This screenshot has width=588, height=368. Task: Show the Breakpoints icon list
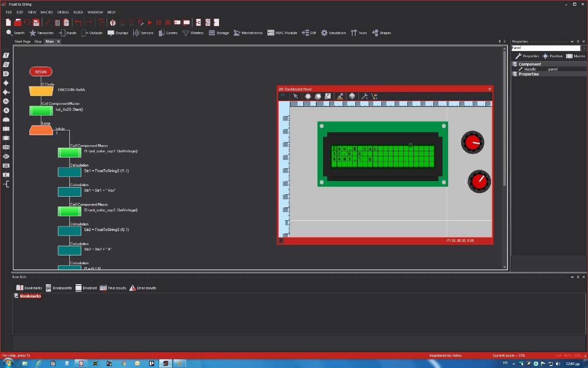[59, 288]
